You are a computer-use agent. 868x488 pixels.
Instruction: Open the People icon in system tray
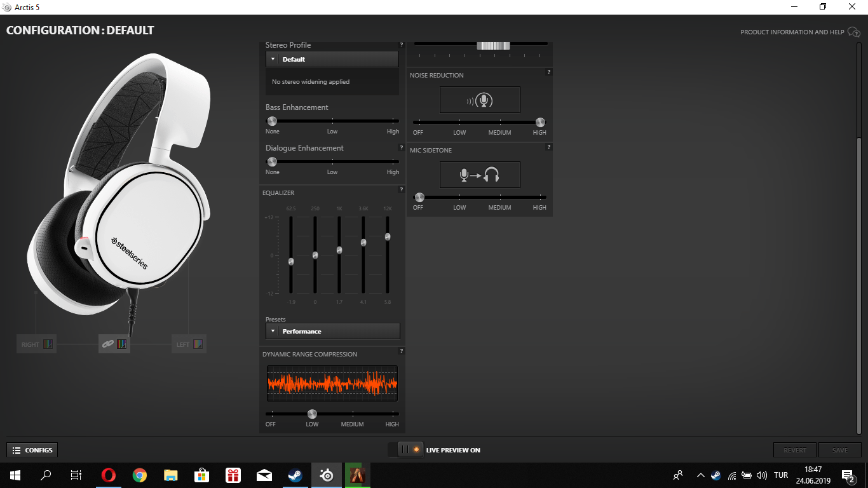679,475
